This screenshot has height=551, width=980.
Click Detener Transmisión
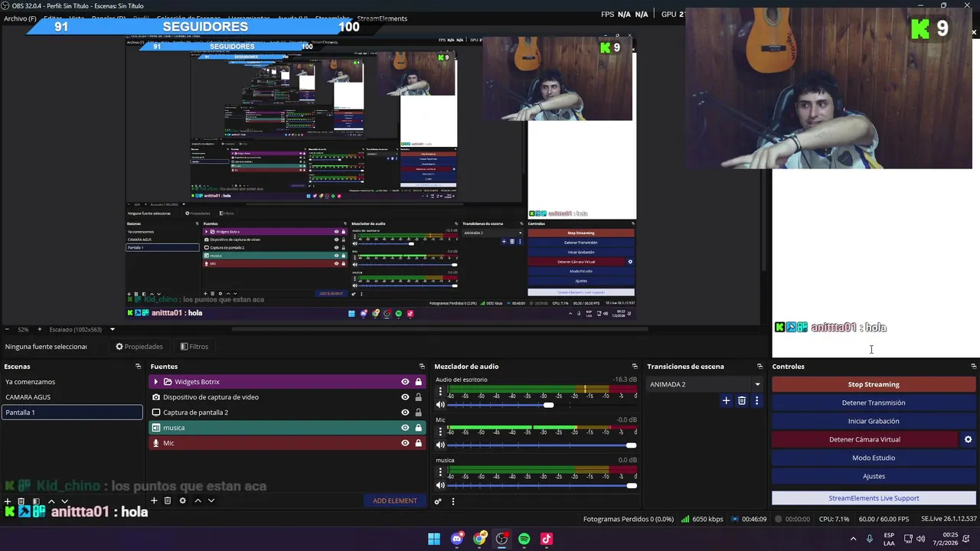[874, 403]
